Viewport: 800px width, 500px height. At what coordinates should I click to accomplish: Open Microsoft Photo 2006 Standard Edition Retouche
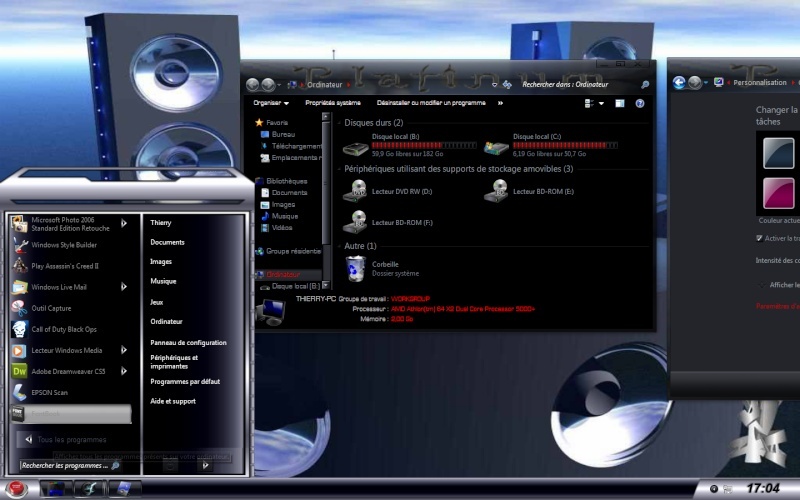[x=68, y=223]
